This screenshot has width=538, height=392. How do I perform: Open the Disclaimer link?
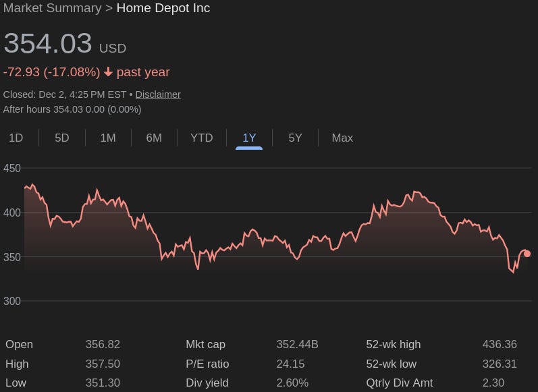point(158,94)
